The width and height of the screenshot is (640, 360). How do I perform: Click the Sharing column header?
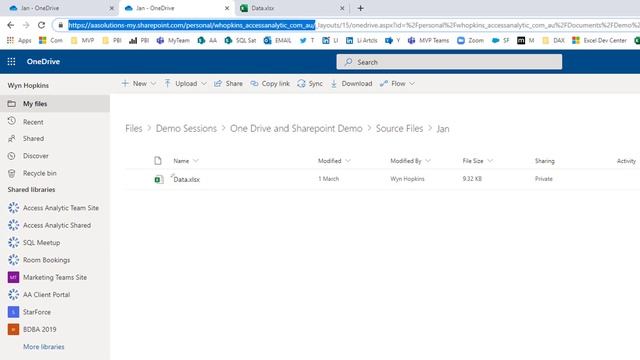(x=544, y=161)
